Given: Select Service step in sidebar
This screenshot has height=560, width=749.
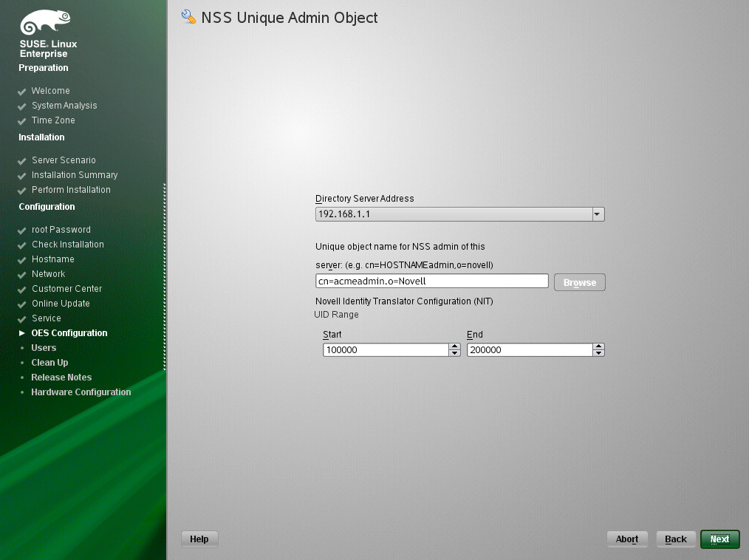Looking at the screenshot, I should point(47,318).
